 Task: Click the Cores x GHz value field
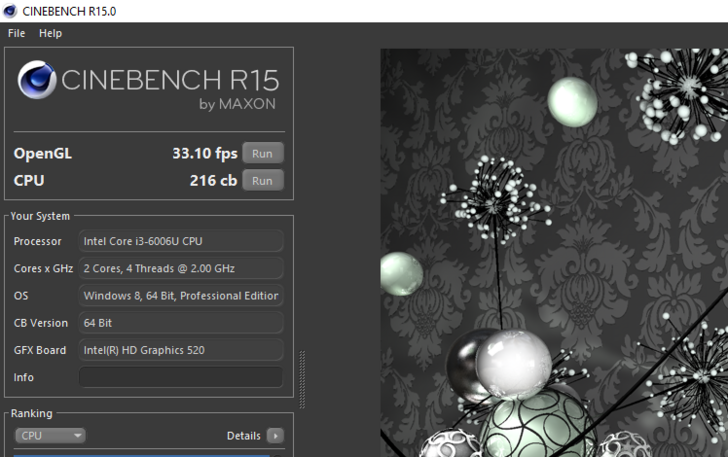(x=181, y=268)
